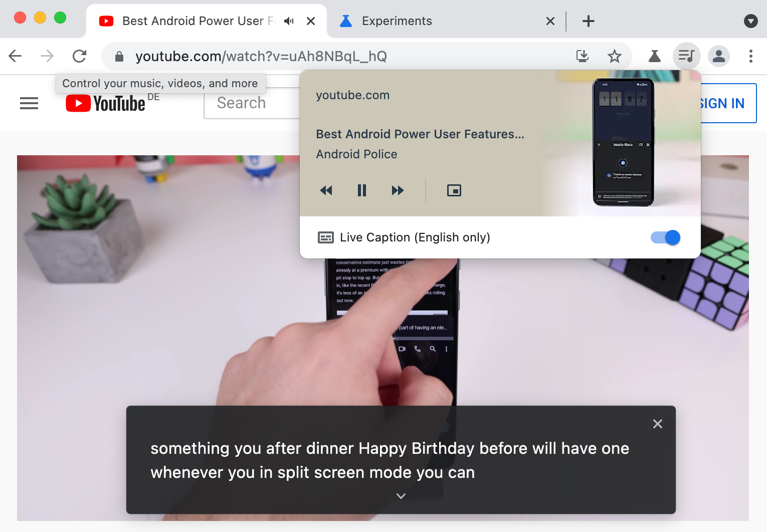Click the page install/download icon
This screenshot has height=532, width=767.
582,56
